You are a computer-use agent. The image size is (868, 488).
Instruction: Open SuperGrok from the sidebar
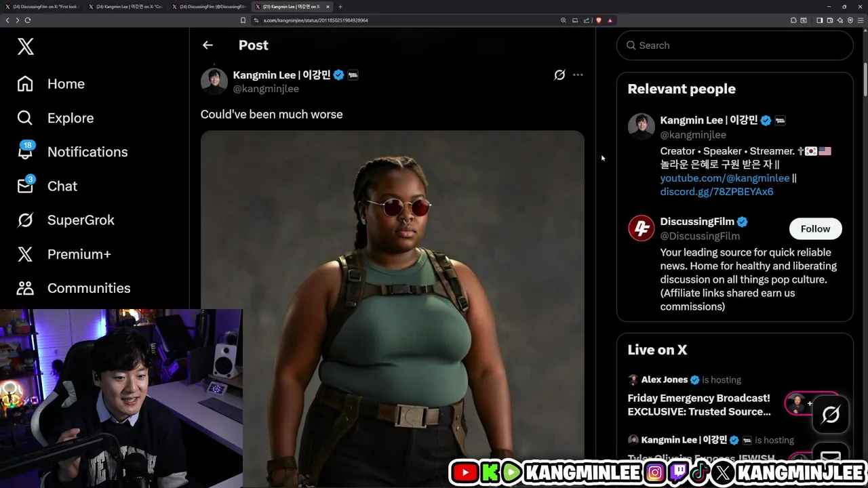66,220
